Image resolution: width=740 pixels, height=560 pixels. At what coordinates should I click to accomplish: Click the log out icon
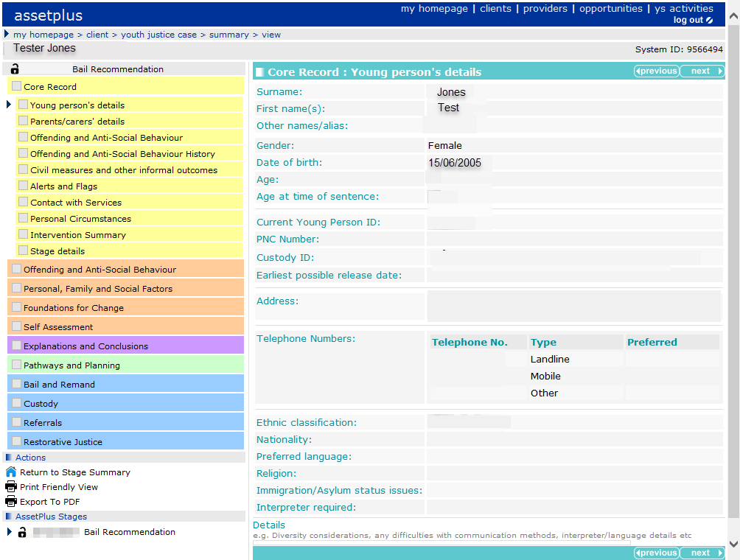[709, 21]
